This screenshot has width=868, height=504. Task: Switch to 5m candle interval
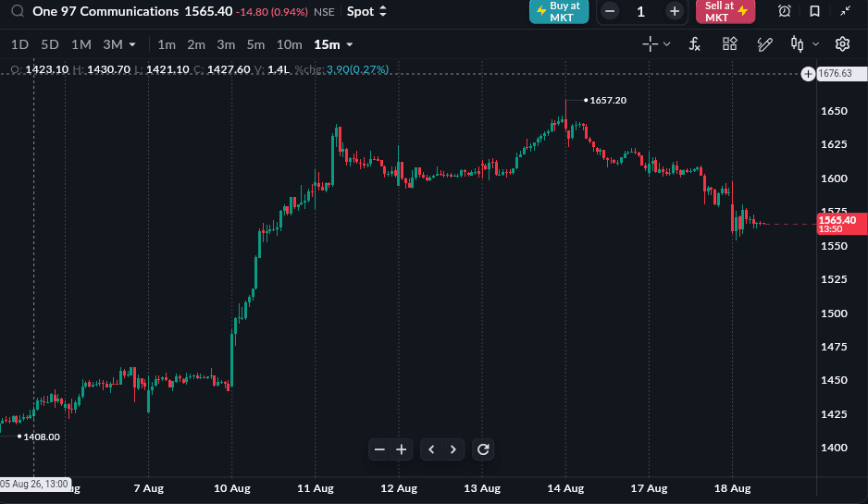pos(255,44)
